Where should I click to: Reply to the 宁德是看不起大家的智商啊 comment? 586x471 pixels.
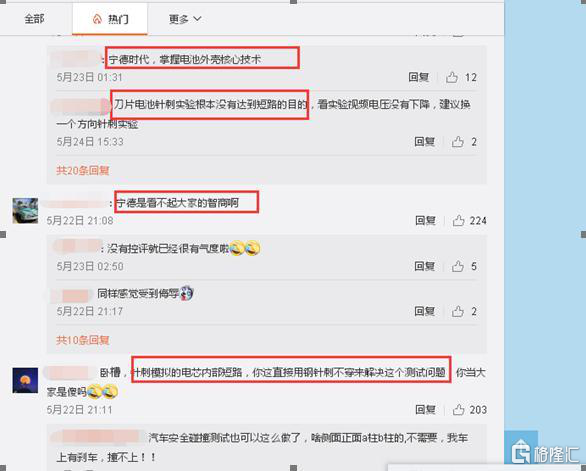coord(425,221)
